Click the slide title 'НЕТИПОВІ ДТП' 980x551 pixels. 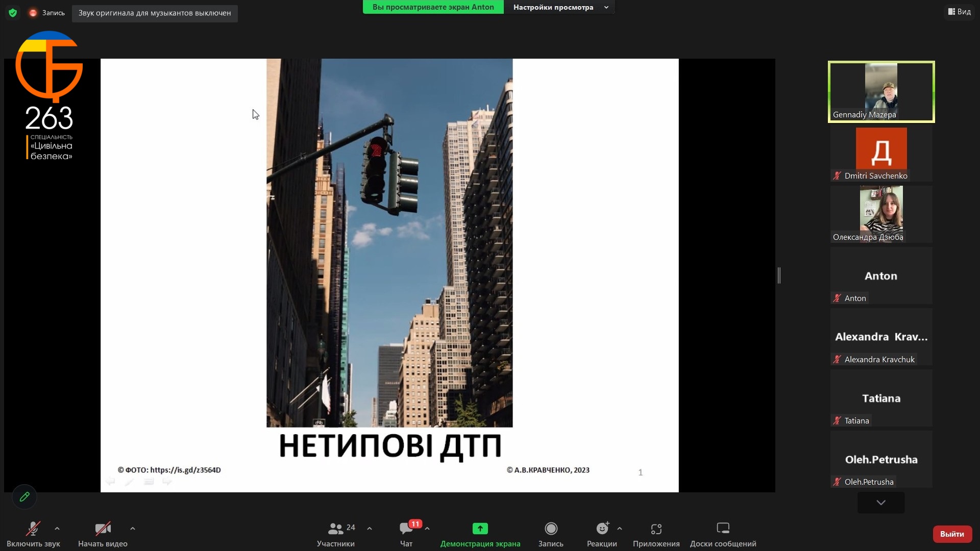point(390,445)
